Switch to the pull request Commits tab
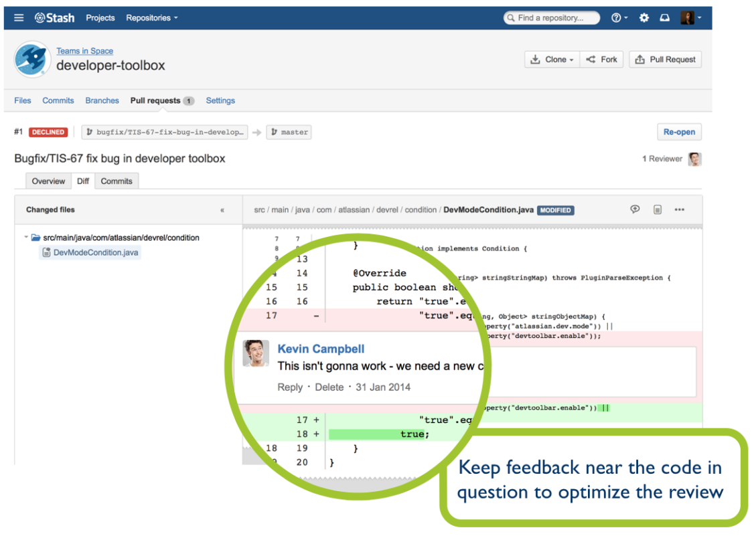 click(x=117, y=181)
